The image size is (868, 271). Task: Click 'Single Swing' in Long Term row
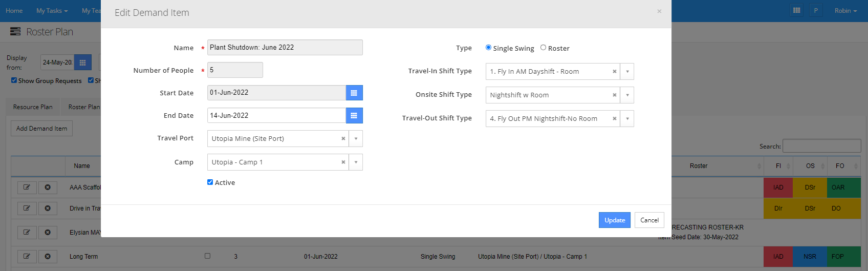(438, 257)
